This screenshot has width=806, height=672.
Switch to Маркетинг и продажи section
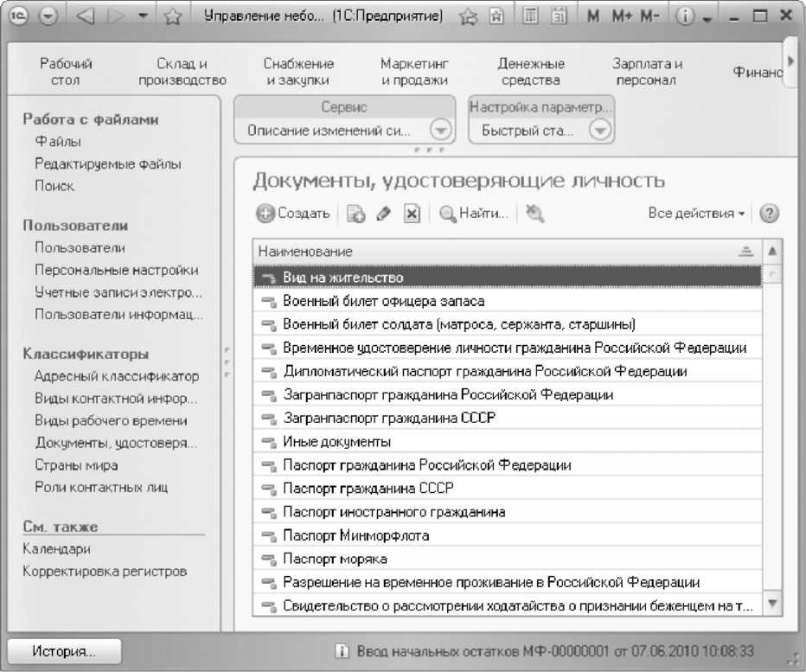414,72
